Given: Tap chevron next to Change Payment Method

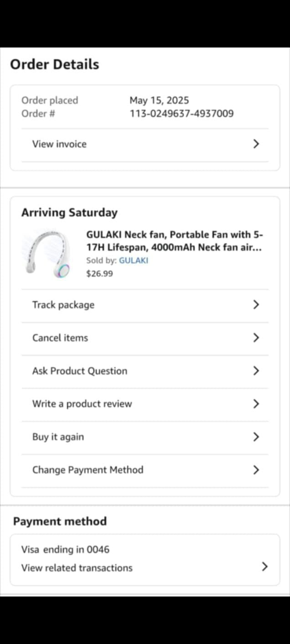Looking at the screenshot, I should [x=256, y=470].
